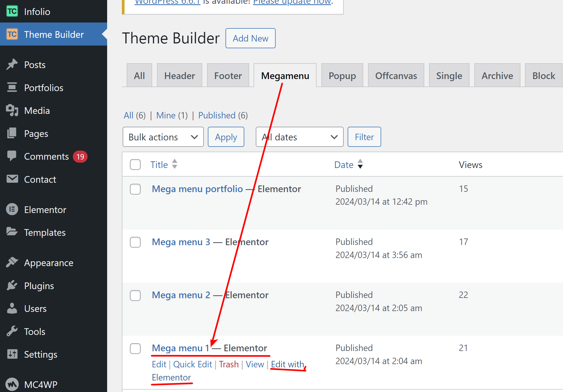Click Quick Edit under Mega menu 1
The height and width of the screenshot is (392, 563).
[x=193, y=364]
